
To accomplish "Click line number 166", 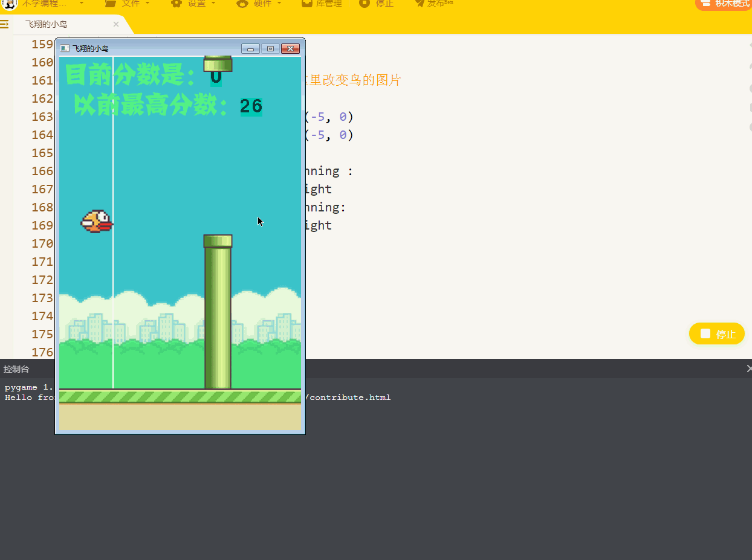I will (42, 171).
